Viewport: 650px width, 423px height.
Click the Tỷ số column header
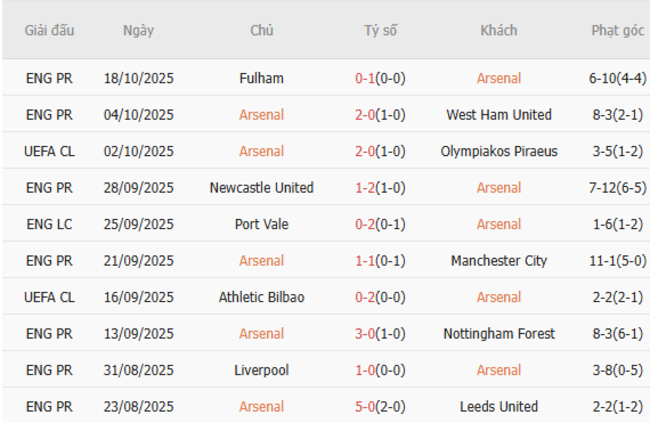coord(380,30)
